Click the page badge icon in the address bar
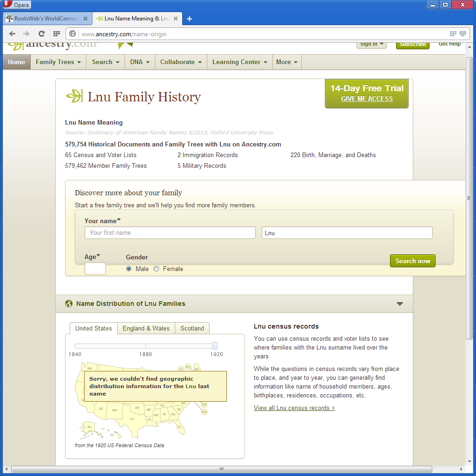 coord(73,33)
